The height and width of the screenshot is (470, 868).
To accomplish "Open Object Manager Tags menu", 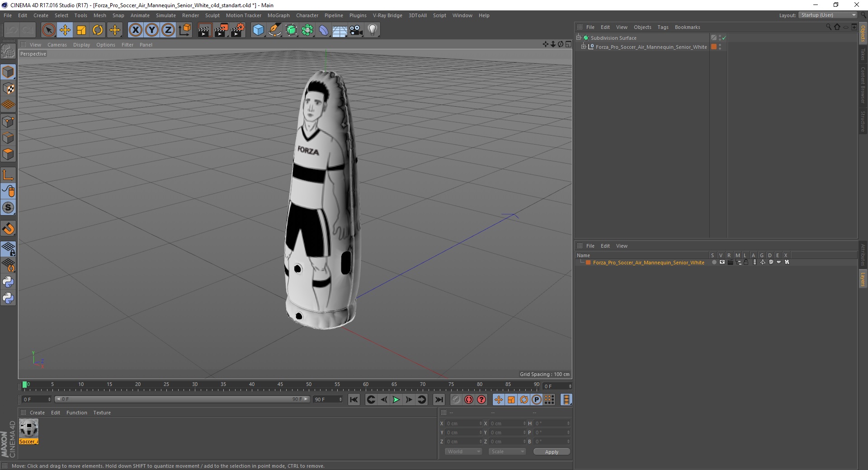I will tap(663, 27).
